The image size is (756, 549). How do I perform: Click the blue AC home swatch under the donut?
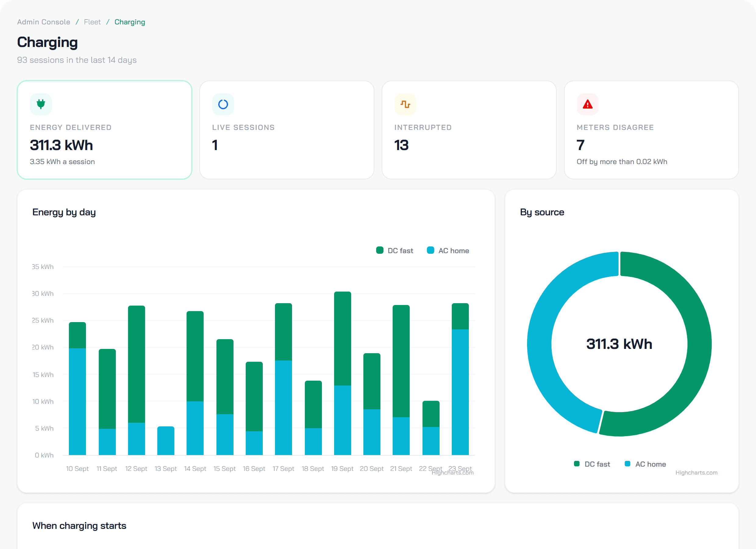(x=627, y=464)
